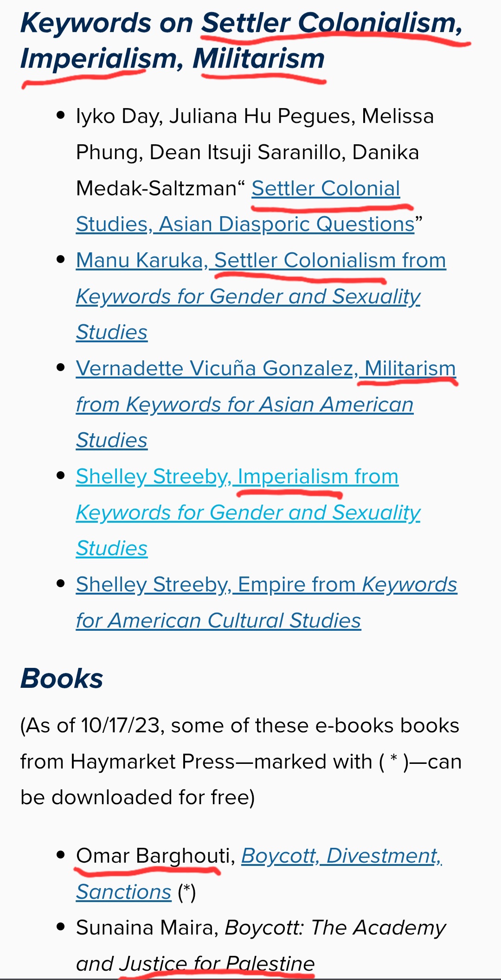The width and height of the screenshot is (501, 980).
Task: Open the "Settler Colonial Studies, Asian Diasporic Questions" link
Action: 245,224
